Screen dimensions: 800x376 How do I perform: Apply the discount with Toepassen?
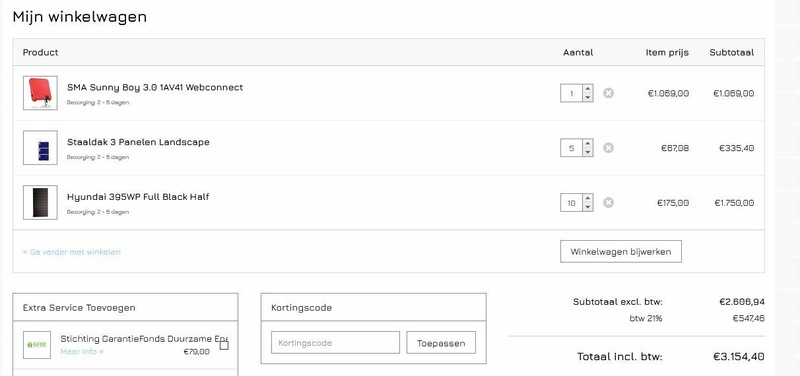(441, 343)
